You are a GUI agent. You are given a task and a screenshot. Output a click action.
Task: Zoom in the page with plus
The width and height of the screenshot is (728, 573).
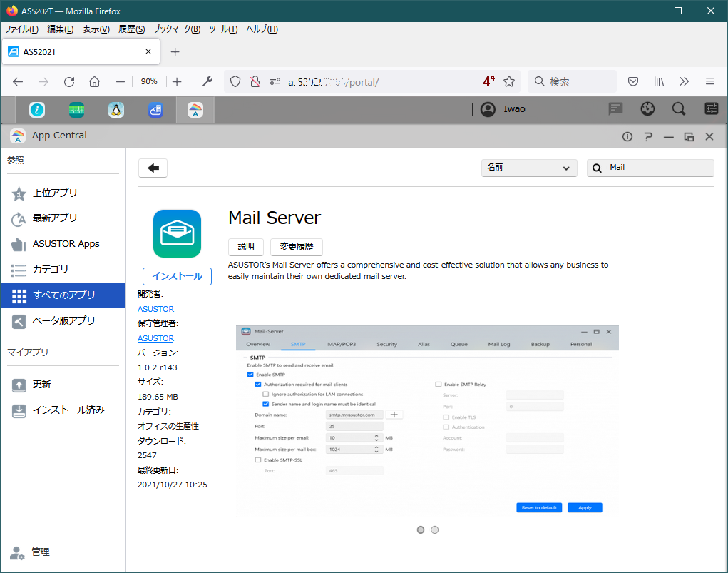(177, 82)
